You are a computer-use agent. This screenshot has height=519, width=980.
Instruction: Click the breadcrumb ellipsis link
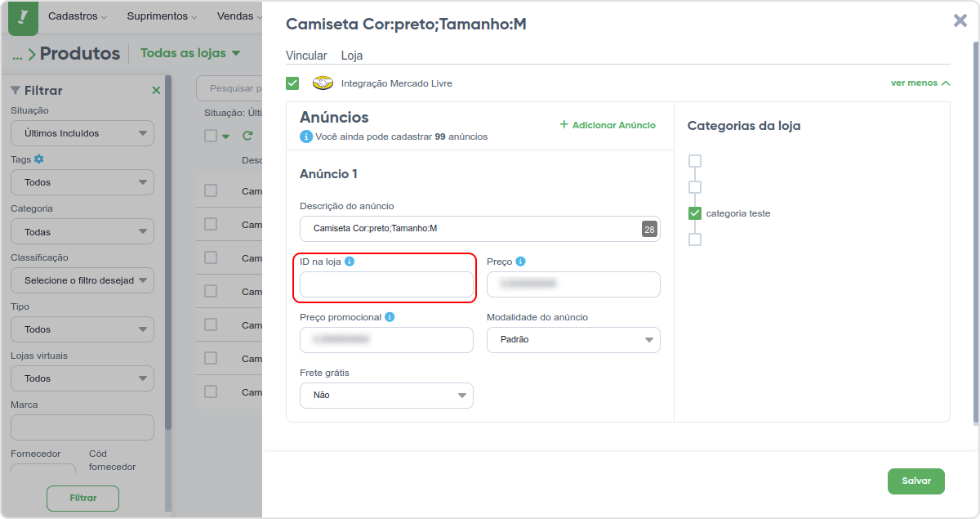click(17, 55)
